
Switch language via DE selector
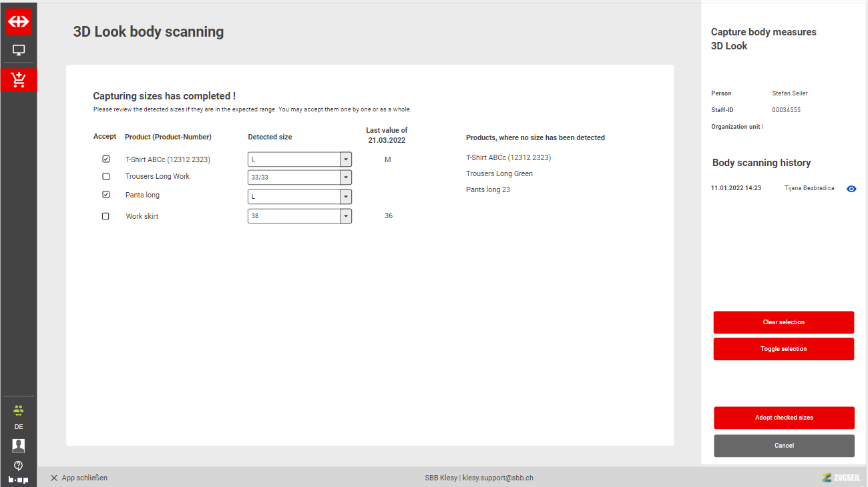[18, 427]
